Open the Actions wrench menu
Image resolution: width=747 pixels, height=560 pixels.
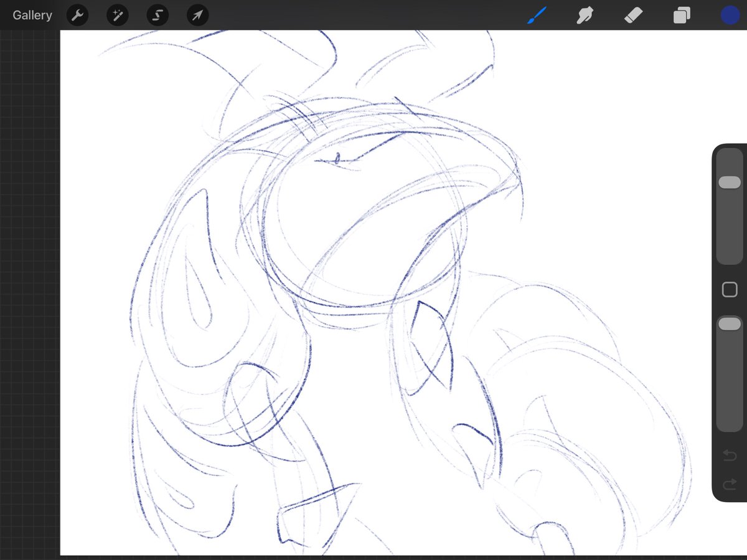click(77, 15)
